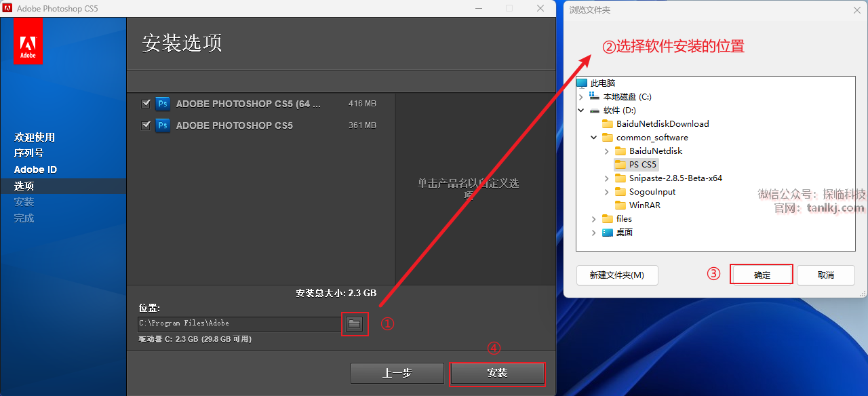Minimize the Adobe Photoshop CS5 installer window
This screenshot has height=396, width=868.
point(478,8)
